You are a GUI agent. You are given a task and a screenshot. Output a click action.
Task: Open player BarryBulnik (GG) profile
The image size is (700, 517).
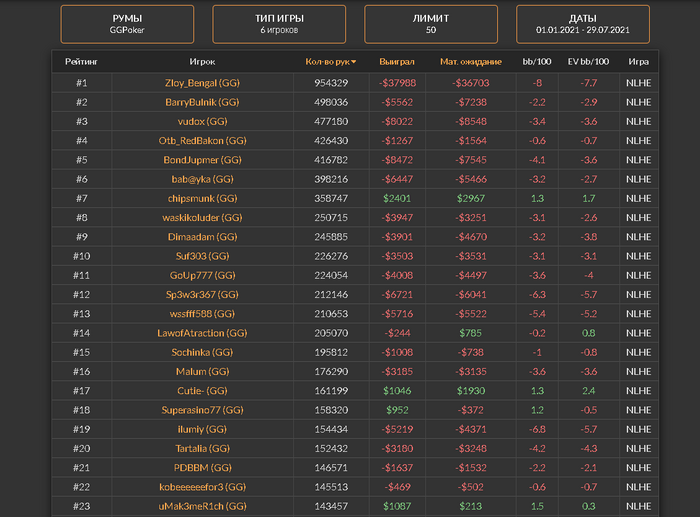(202, 102)
